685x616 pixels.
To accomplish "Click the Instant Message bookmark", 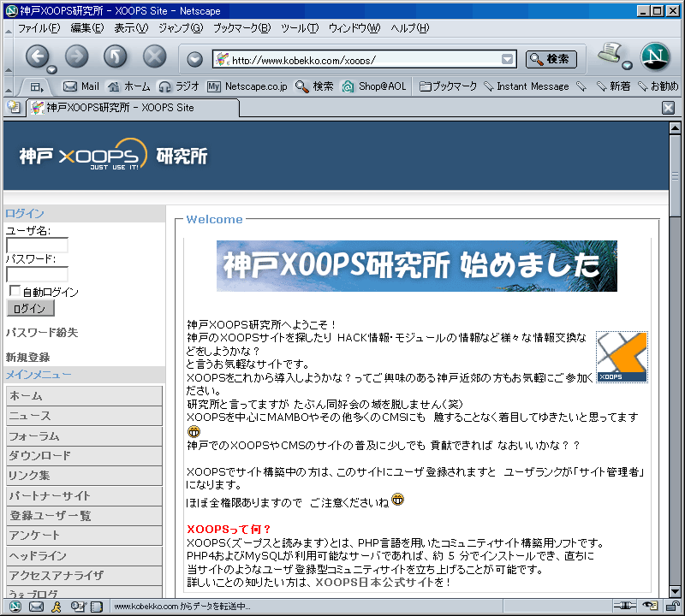I will [x=527, y=86].
